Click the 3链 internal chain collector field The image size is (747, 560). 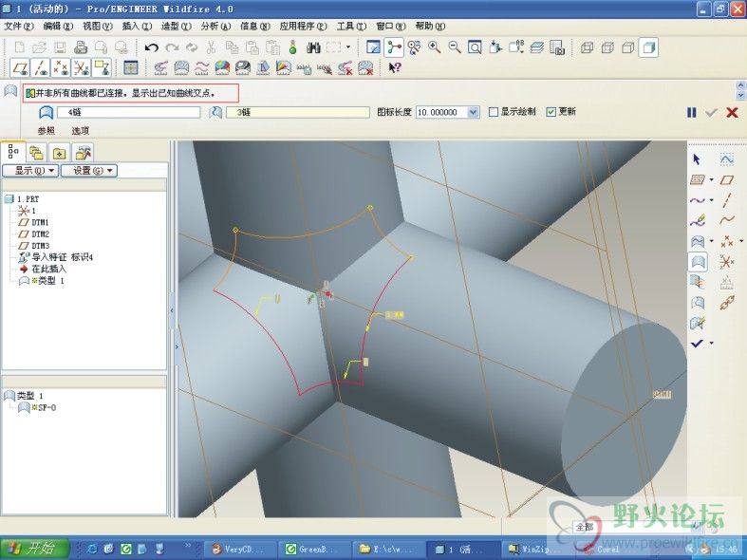(297, 112)
